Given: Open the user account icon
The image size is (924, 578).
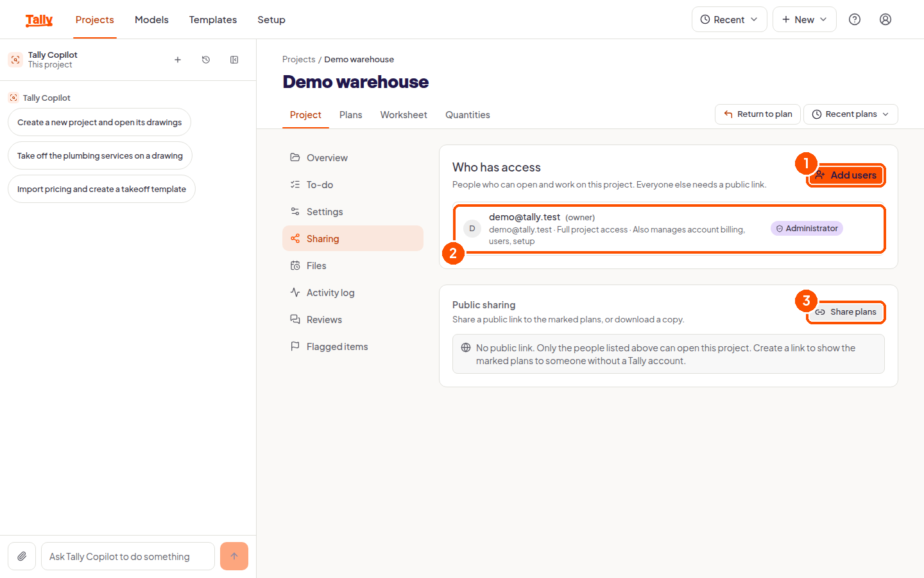Looking at the screenshot, I should click(886, 19).
